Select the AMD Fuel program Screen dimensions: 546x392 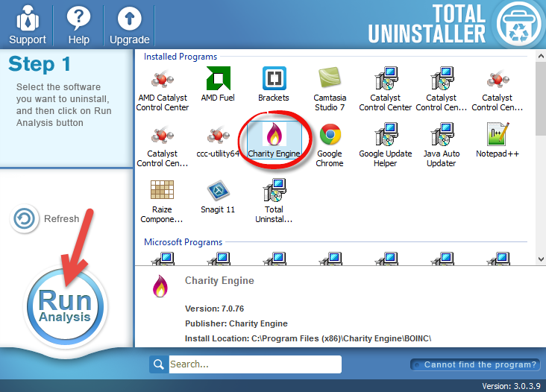tap(218, 84)
